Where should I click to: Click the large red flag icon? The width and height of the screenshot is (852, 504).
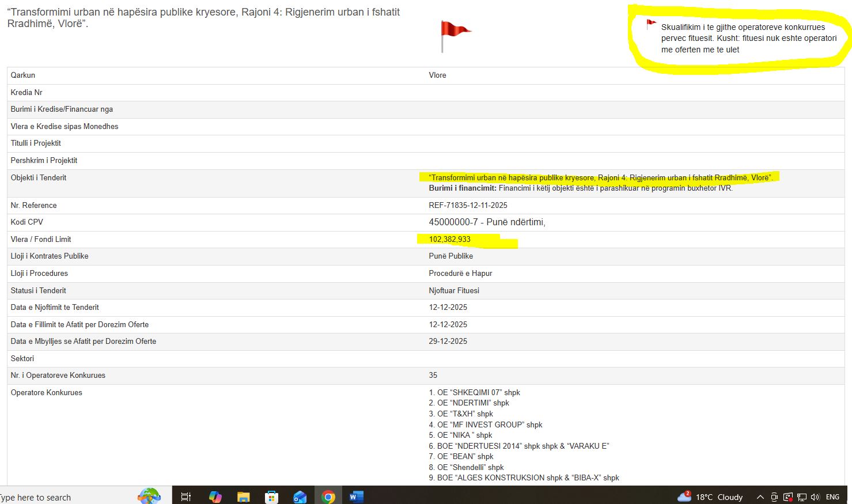click(455, 32)
